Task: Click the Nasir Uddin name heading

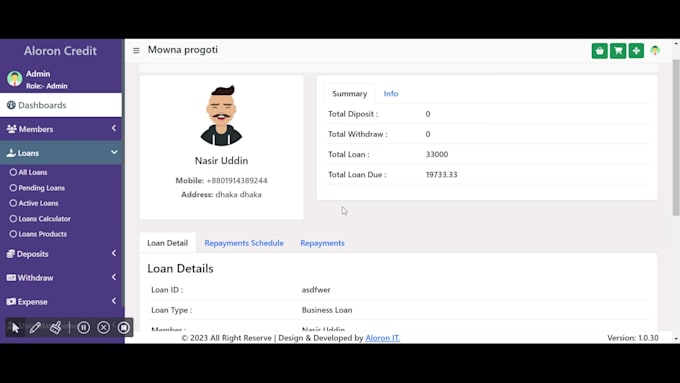Action: pos(221,161)
